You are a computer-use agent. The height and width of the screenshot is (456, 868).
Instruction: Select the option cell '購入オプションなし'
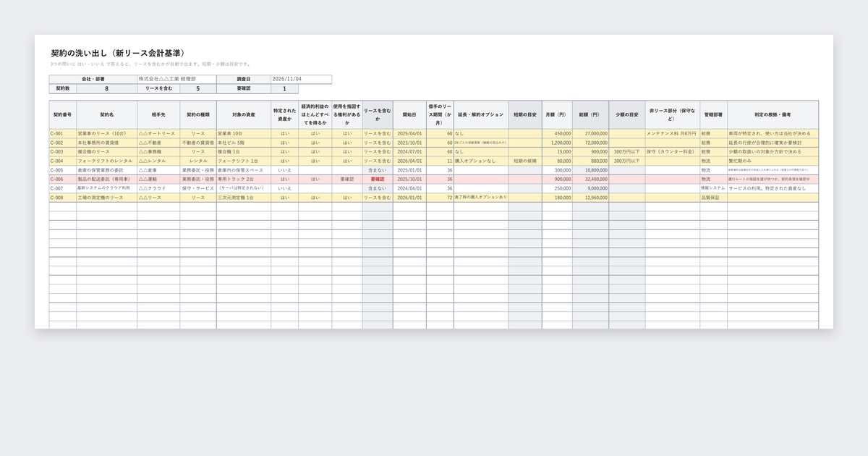[x=481, y=161]
